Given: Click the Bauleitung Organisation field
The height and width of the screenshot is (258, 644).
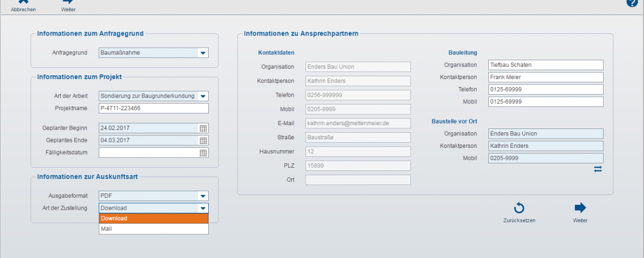Looking at the screenshot, I should (546, 65).
